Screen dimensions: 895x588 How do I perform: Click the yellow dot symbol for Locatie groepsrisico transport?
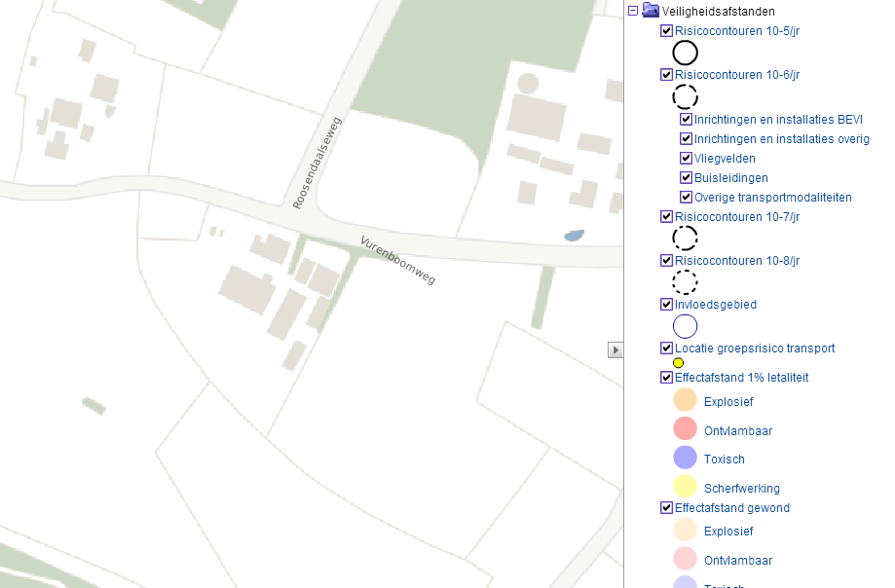[679, 362]
